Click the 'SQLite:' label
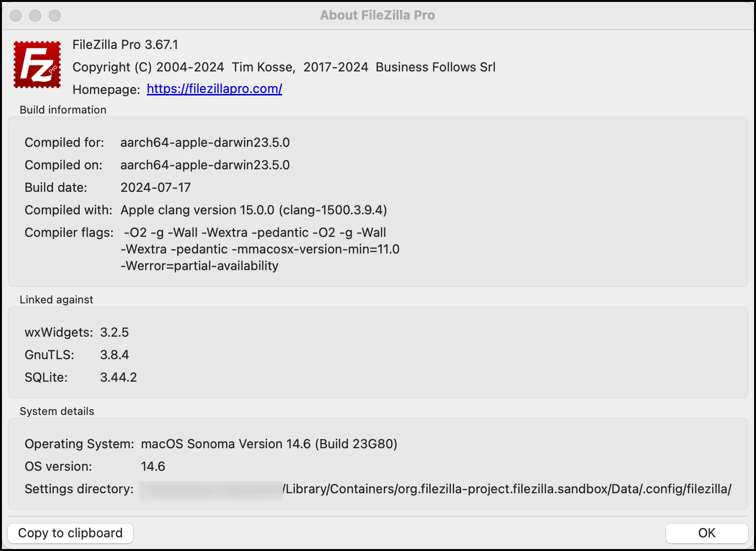756x551 pixels. (x=46, y=377)
